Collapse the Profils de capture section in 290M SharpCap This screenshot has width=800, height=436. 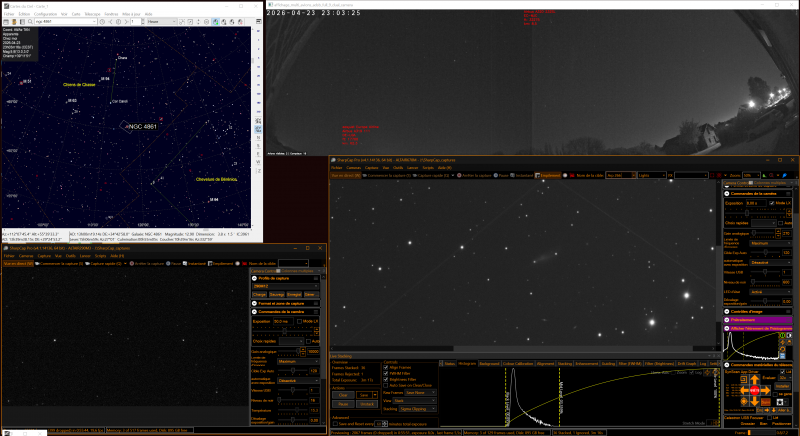coord(254,278)
